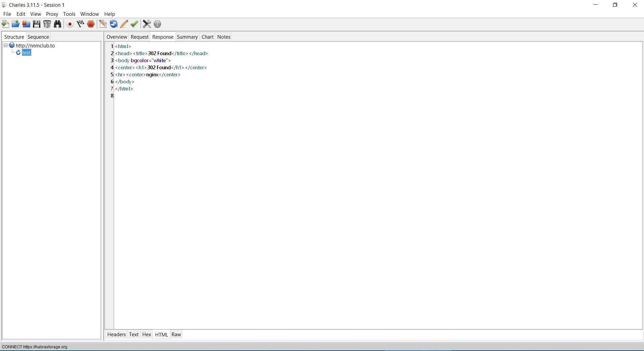Show the Raw view of the response
Viewport: 644px width, 351px height.
click(x=176, y=335)
